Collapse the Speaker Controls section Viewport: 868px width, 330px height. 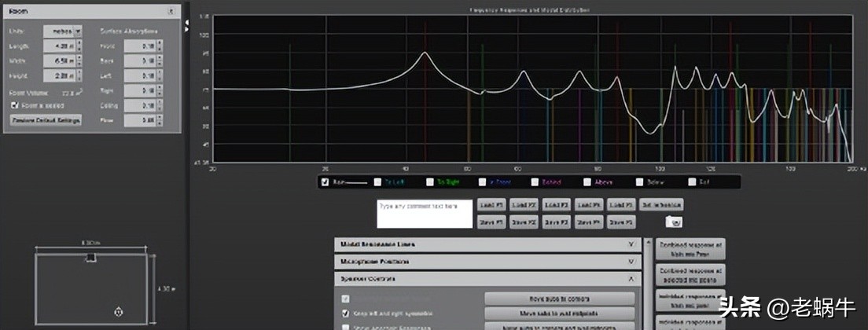tap(631, 278)
